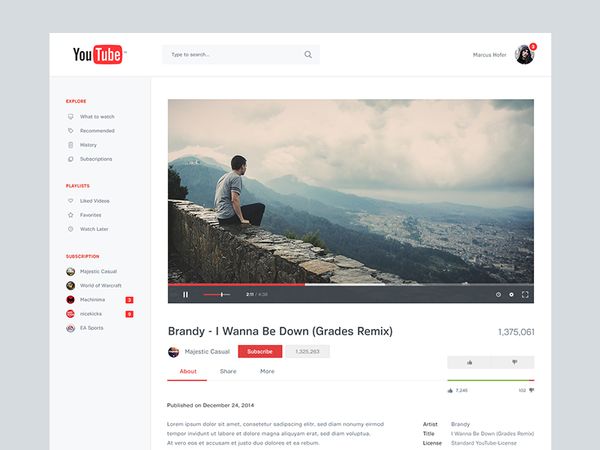Viewport: 600px width, 450px height.
Task: Click the EA Sports channel avatar
Action: [70, 328]
